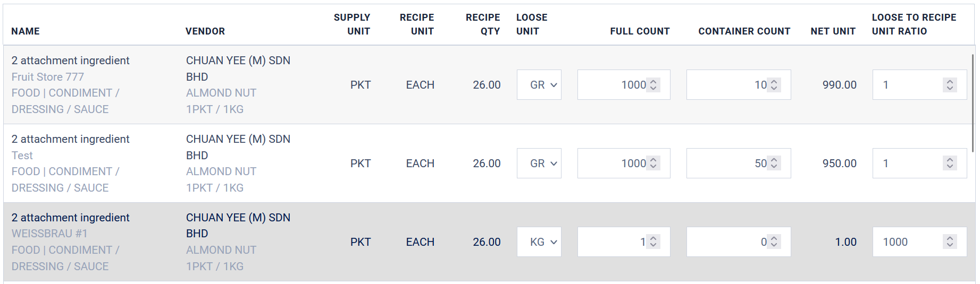Click the CONTAINER COUNT column header
Viewport: 980px width, 284px height.
744,31
